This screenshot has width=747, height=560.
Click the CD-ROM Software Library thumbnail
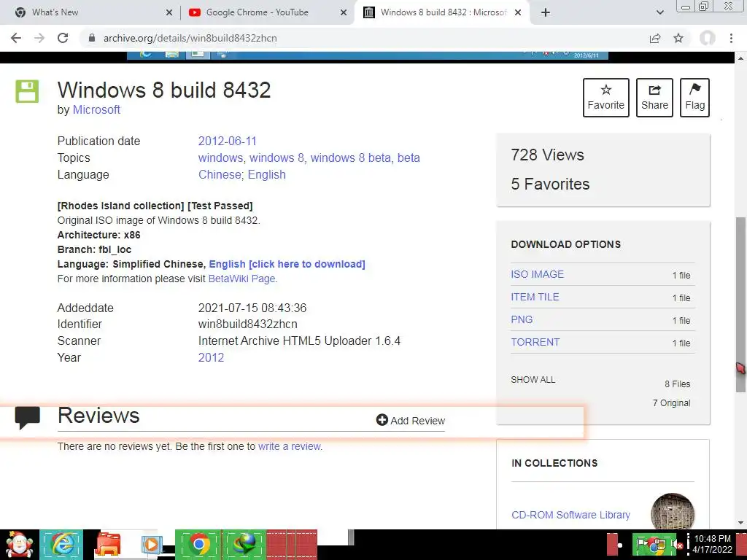pos(672,512)
